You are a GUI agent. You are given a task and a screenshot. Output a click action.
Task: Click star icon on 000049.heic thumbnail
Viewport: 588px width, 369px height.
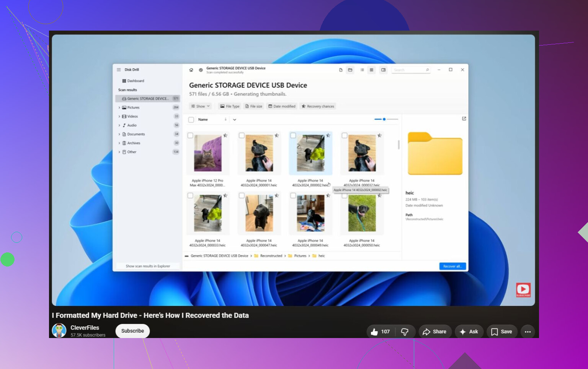pos(328,195)
